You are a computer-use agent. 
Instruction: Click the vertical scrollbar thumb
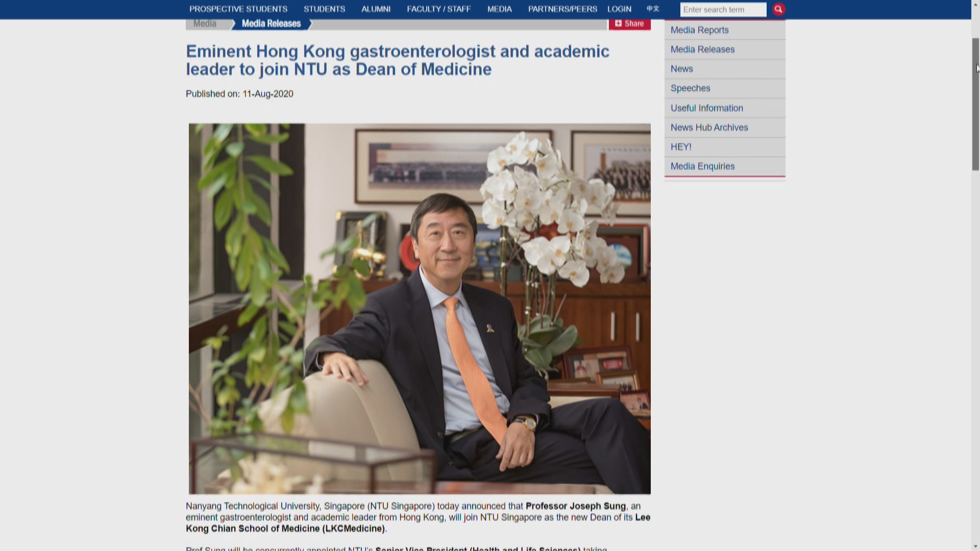(975, 104)
